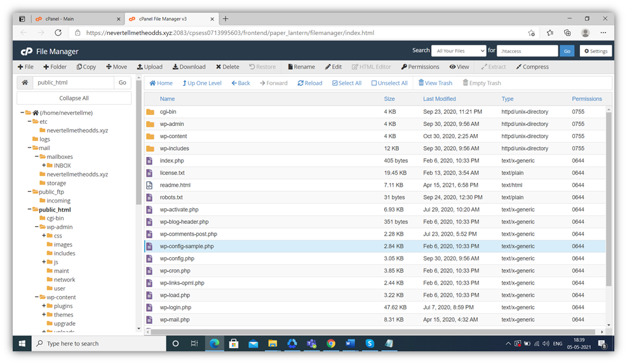Select wp-config.php file
Screen dimensions: 627x364
[x=375, y=259]
